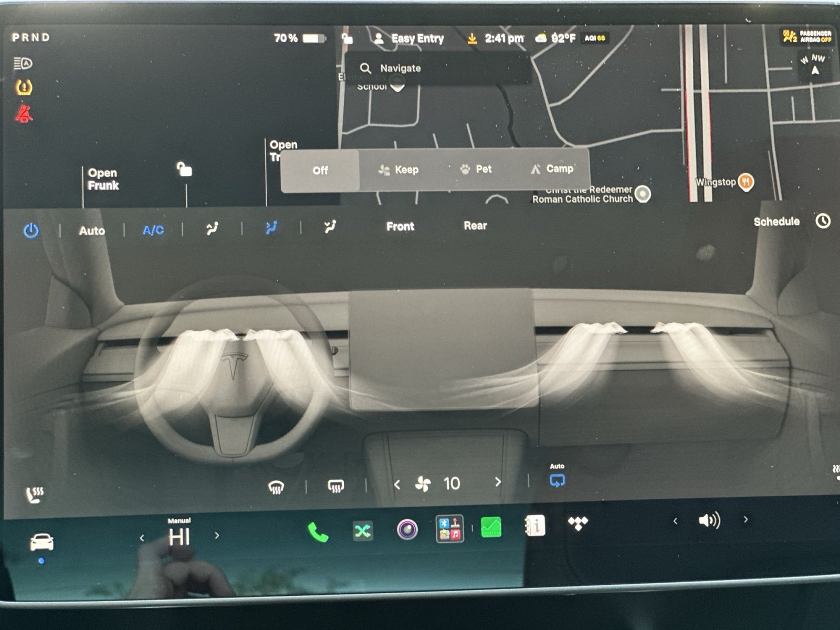Select windshield airflow vent icon
840x630 pixels.
point(212,228)
